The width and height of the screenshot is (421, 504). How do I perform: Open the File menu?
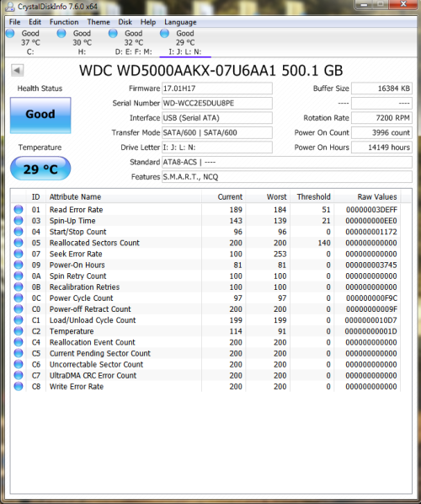click(x=14, y=22)
